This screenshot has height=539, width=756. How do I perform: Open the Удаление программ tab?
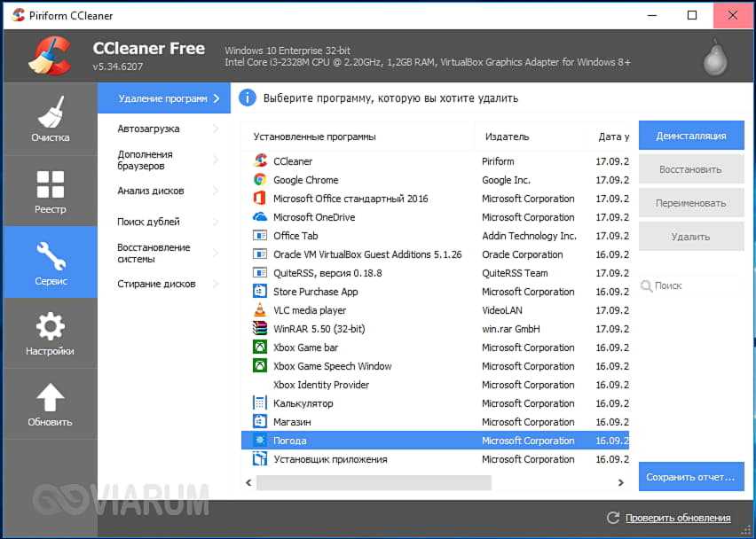pos(163,98)
